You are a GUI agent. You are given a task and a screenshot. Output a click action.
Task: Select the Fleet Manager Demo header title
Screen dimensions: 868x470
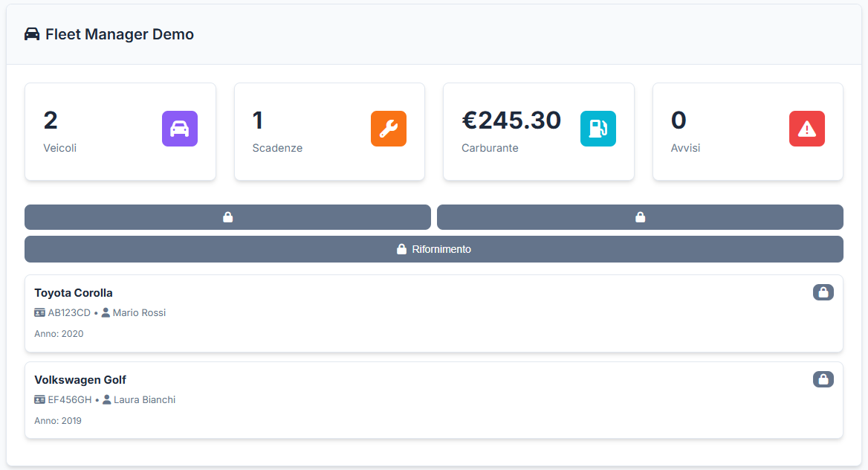(120, 34)
